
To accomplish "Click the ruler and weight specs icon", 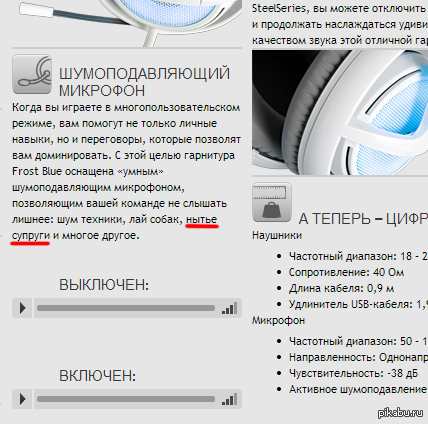I will point(272,202).
